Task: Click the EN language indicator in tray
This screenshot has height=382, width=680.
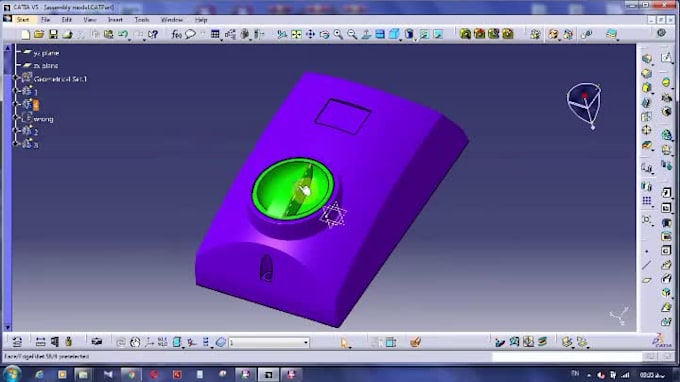Action: coord(575,374)
